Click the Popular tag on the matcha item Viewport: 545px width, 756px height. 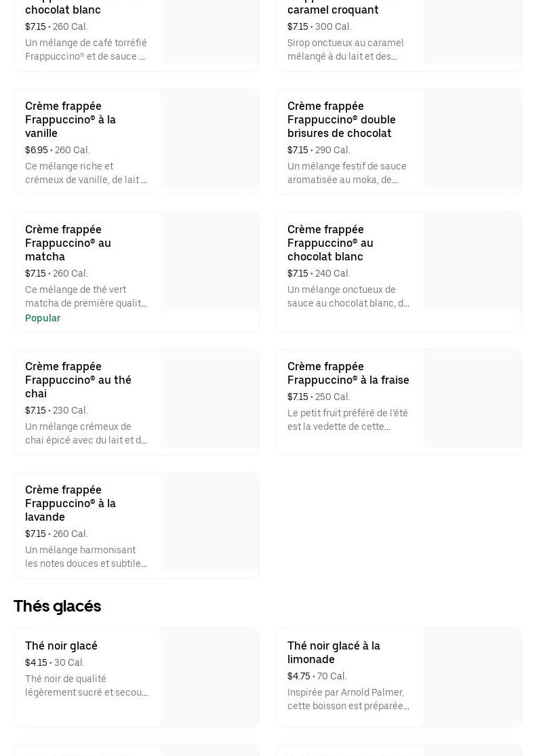[43, 318]
